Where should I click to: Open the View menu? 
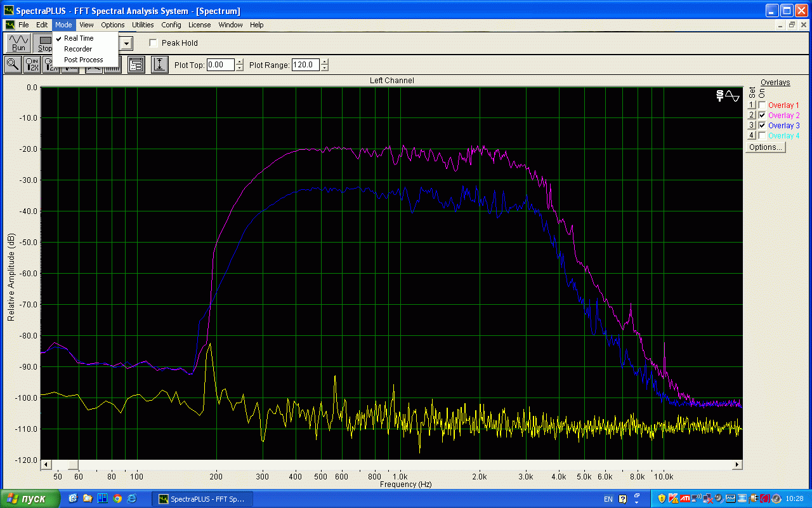pyautogui.click(x=87, y=25)
